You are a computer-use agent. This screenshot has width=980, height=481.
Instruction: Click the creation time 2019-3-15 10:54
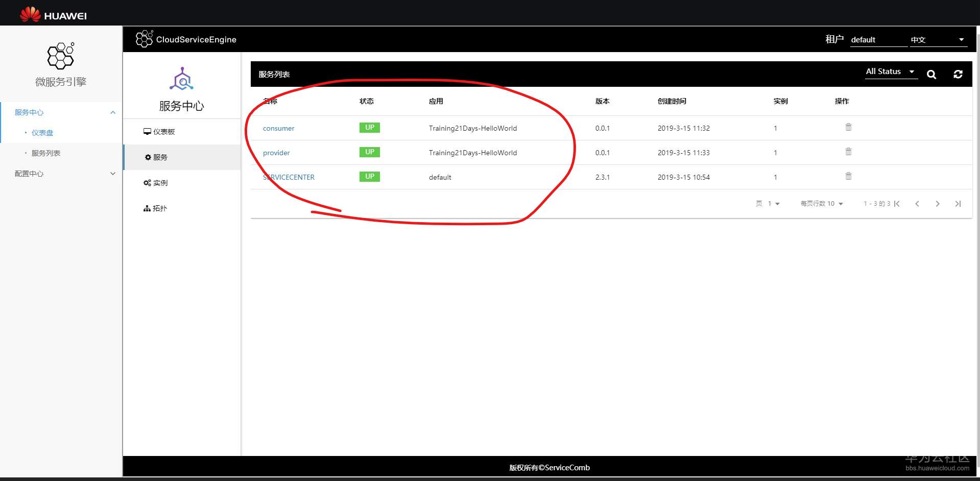coord(684,177)
